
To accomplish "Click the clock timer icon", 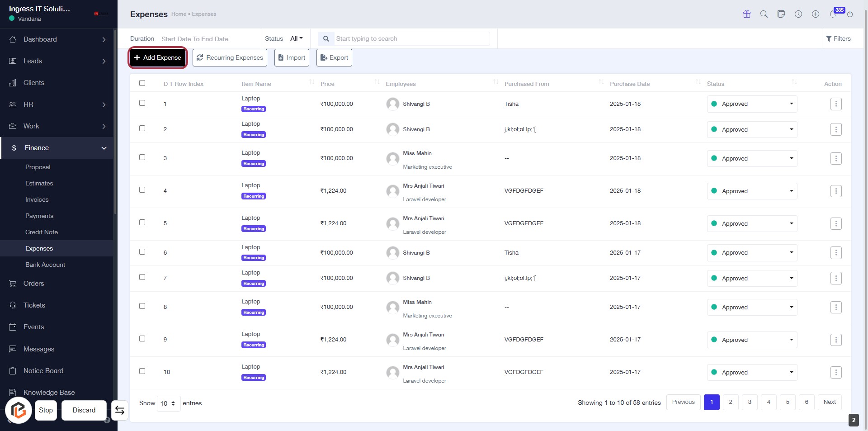I will 798,14.
